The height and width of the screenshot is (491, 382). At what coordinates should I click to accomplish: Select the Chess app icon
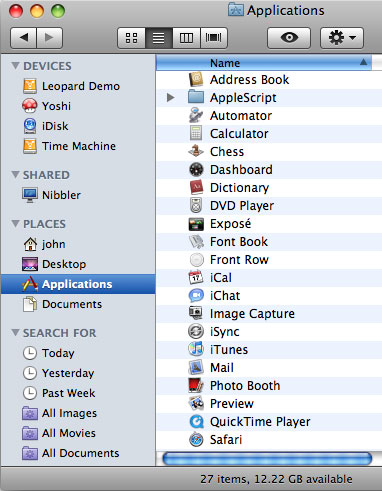point(196,152)
